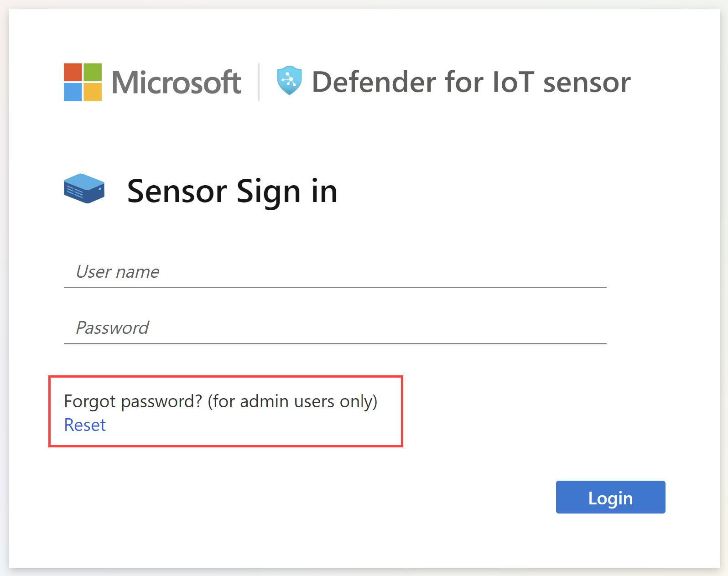This screenshot has height=576, width=728.
Task: Click the server icon next to Sensor Sign in
Action: [x=84, y=188]
